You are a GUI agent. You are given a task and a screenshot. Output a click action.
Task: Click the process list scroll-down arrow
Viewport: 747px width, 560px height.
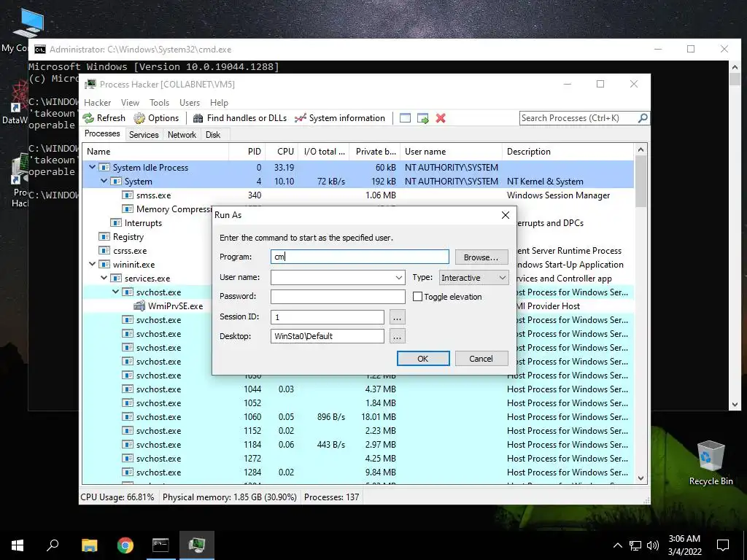pyautogui.click(x=640, y=478)
